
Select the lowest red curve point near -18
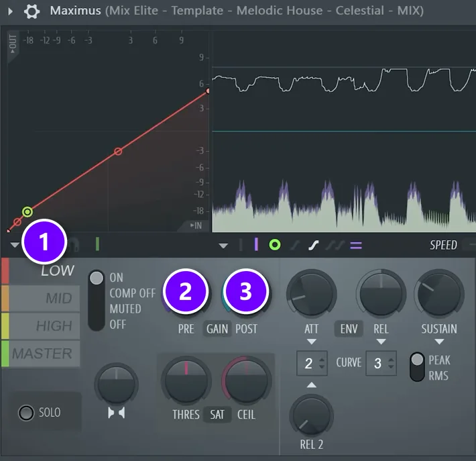coord(17,222)
